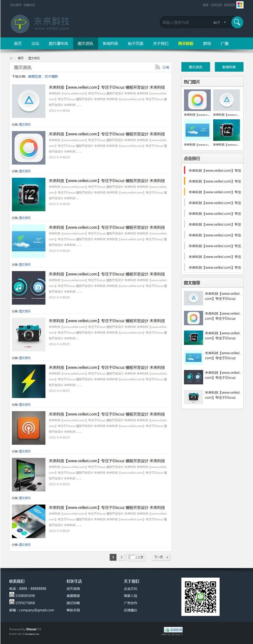Viewport: 253px width, 644px height.
Task: Open the 帖子 search type dropdown
Action: pyautogui.click(x=220, y=22)
